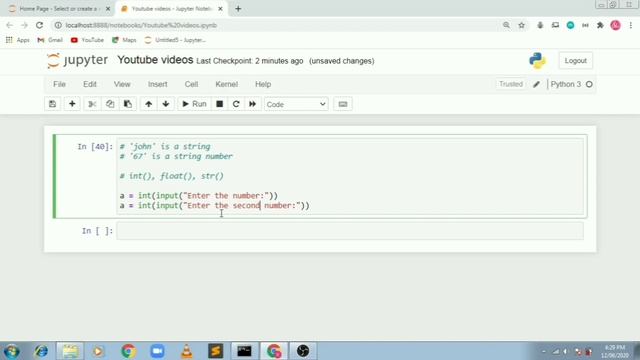Screen dimensions: 640x360
Task: Move selected cell down arrow
Action: [166, 104]
